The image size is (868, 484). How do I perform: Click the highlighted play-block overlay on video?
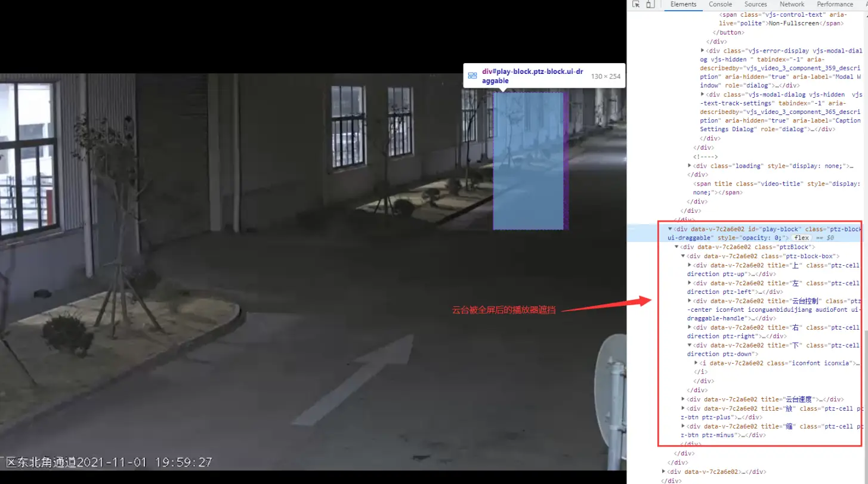528,161
